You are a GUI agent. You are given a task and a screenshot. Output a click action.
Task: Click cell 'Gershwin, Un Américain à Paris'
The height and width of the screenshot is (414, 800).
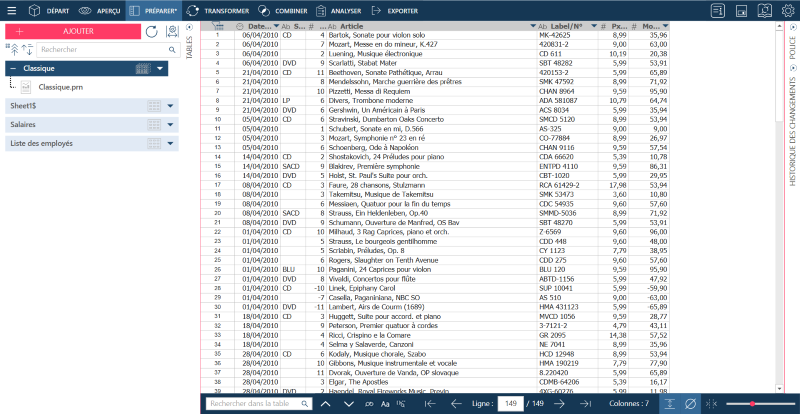click(x=432, y=110)
